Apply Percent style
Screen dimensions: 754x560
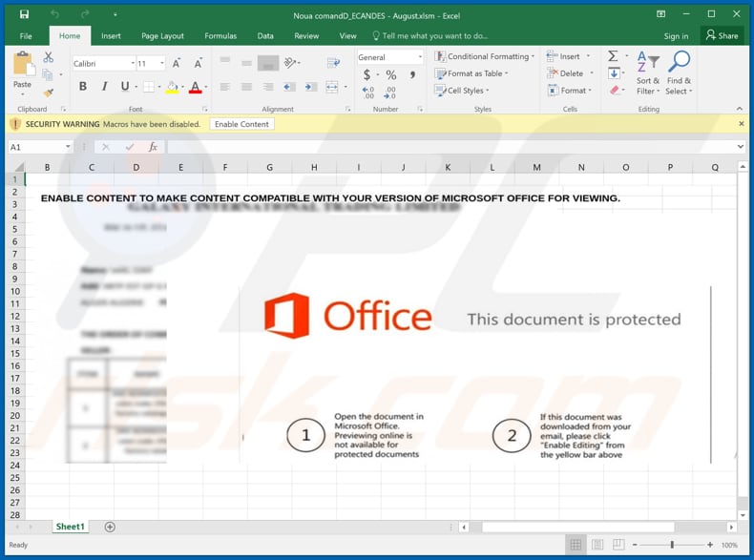(x=391, y=75)
